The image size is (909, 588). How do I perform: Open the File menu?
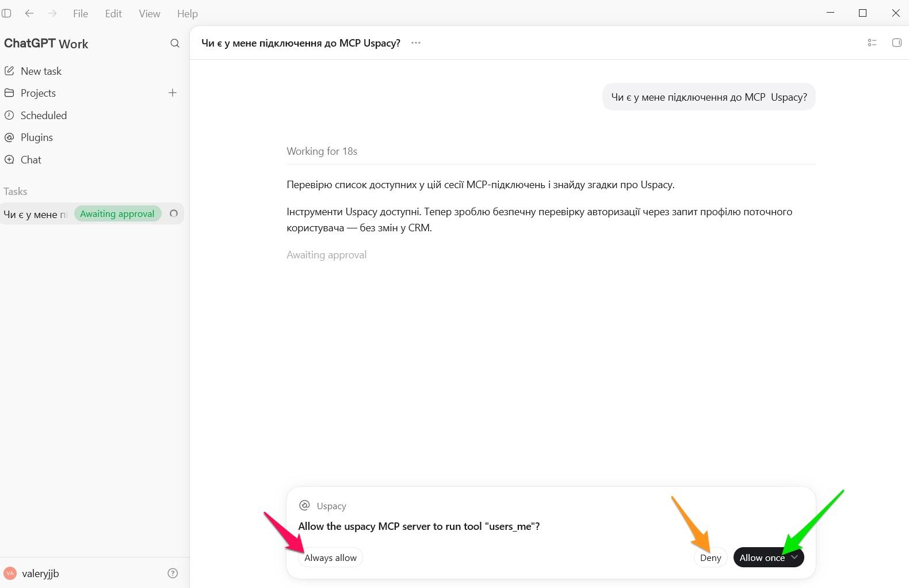coord(81,14)
